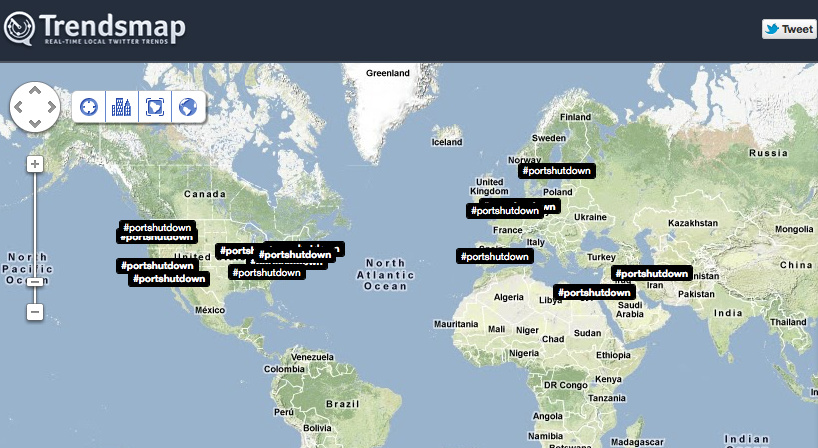The height and width of the screenshot is (448, 818).
Task: Open #portshutdown tag near United Kingdom
Action: [504, 211]
